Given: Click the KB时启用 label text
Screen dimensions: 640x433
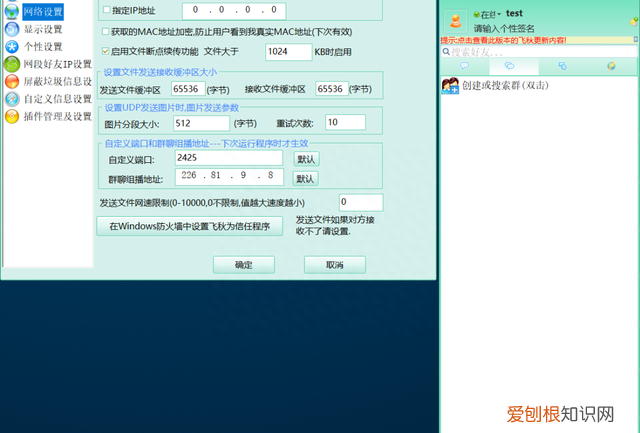Looking at the screenshot, I should click(x=333, y=52).
